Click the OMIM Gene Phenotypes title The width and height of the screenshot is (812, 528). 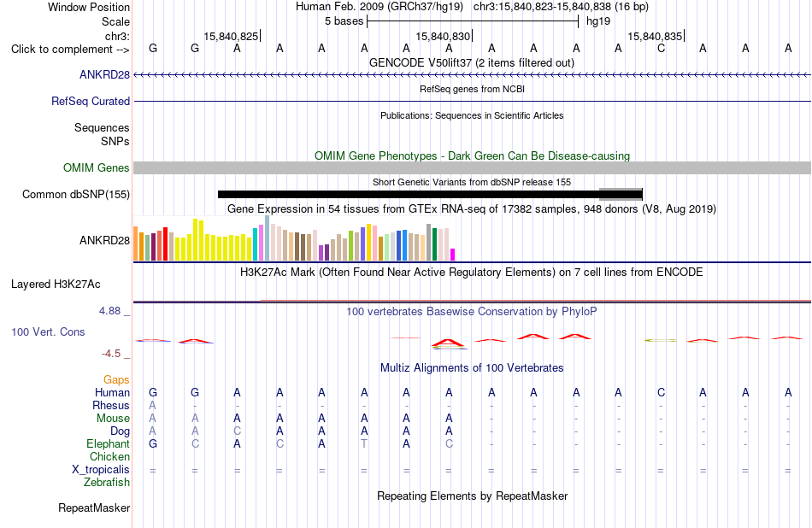(473, 155)
